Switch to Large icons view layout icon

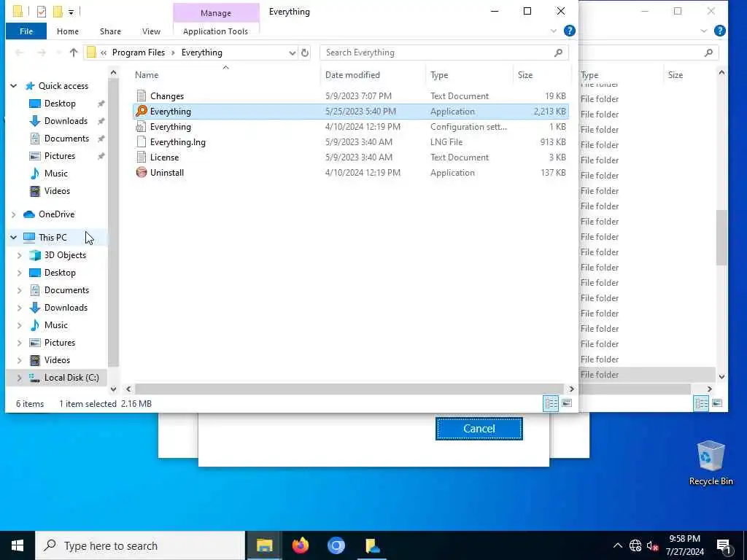coord(567,403)
